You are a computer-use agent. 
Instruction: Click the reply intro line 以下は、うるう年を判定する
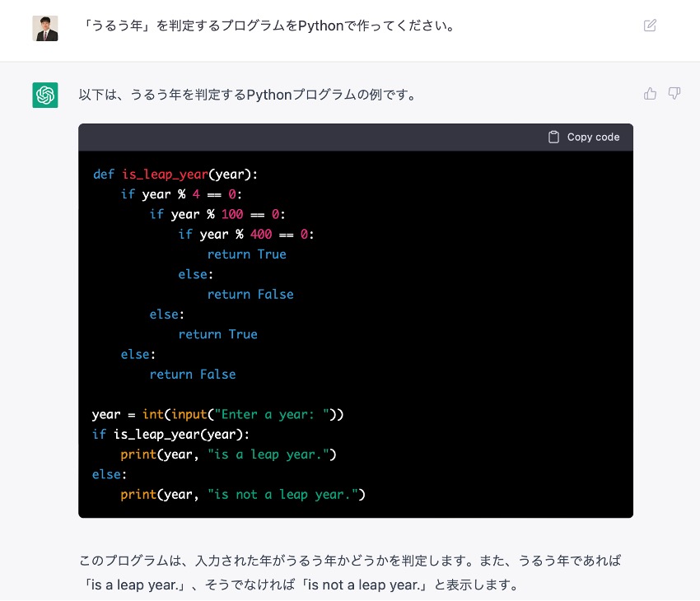point(248,95)
